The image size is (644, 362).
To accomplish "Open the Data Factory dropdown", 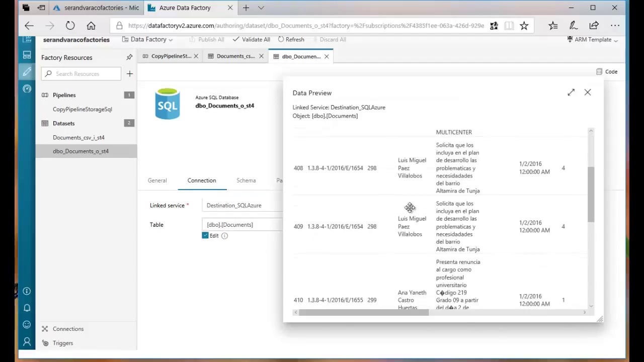I will click(x=147, y=39).
